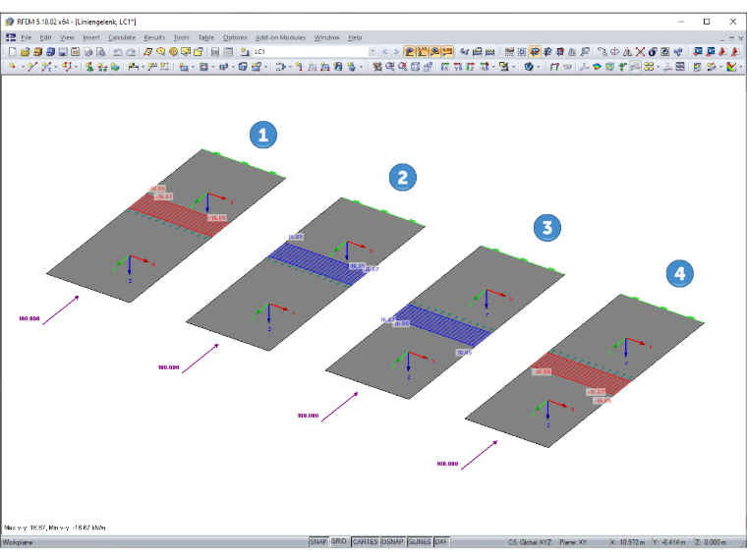Click the blue hatched result band on surface 2
747x560 pixels.
click(317, 263)
